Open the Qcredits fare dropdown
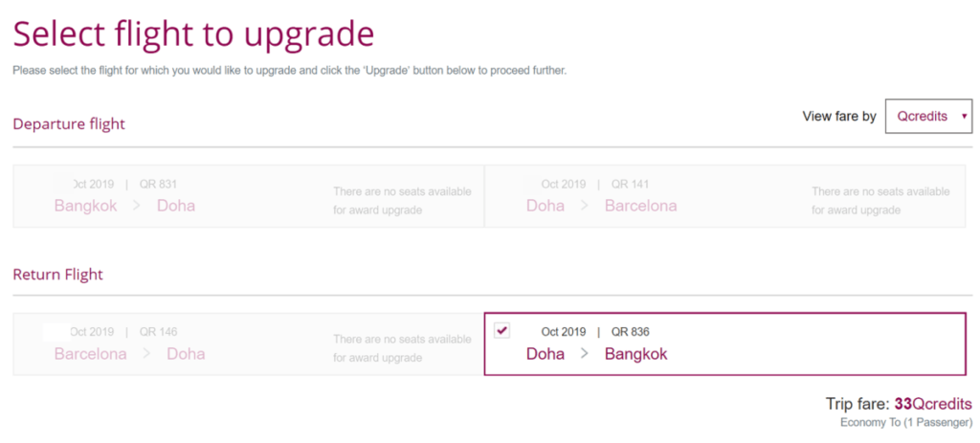Screen dimensions: 980x443 (928, 116)
